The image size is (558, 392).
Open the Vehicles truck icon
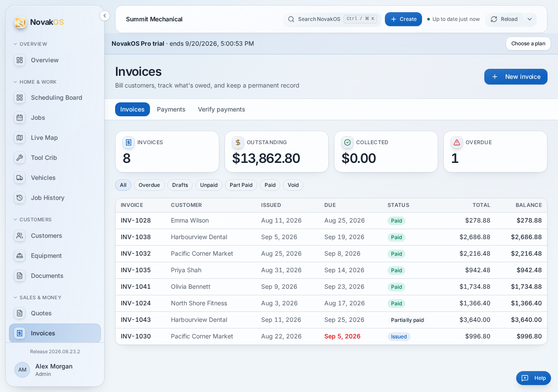tap(20, 178)
